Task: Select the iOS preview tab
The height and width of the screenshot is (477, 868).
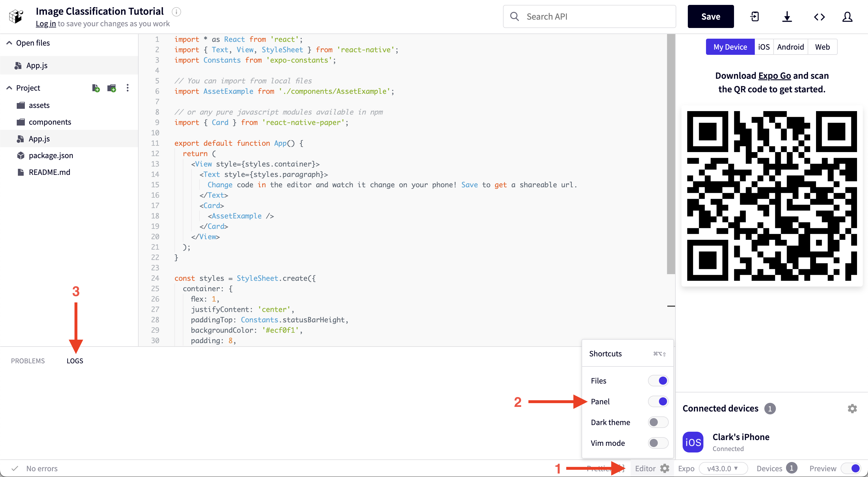Action: (763, 47)
